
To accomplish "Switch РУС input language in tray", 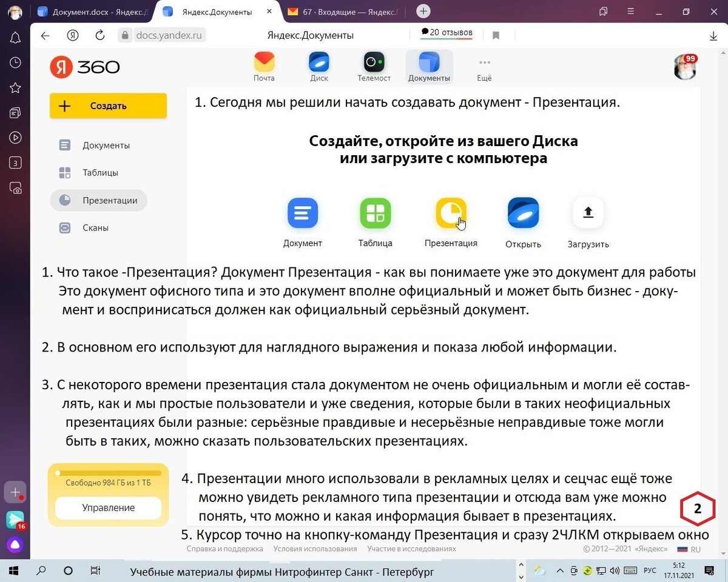I will pyautogui.click(x=650, y=570).
